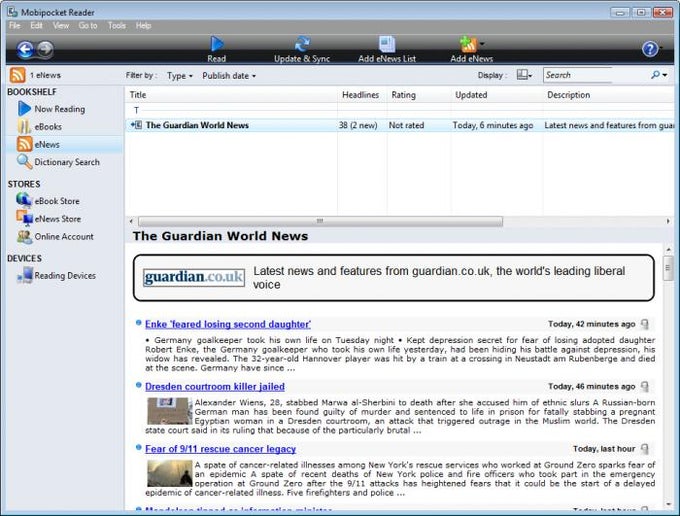This screenshot has width=680, height=516.
Task: Open the Edit menu
Action: click(x=36, y=26)
